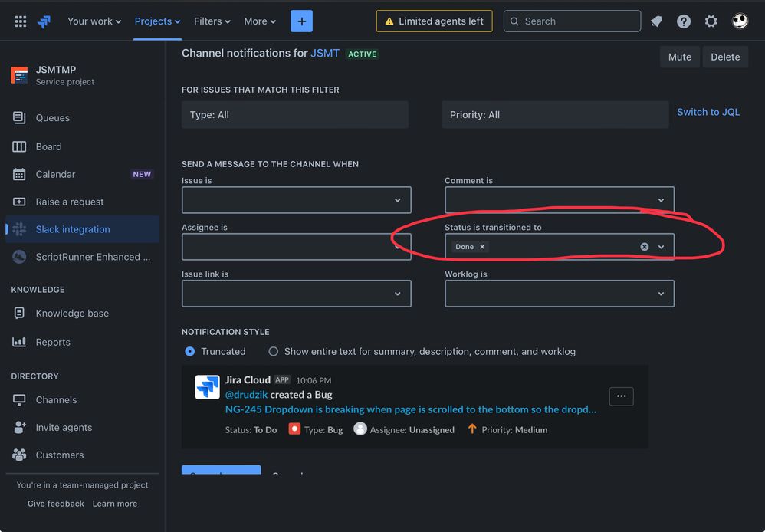Click the Reports chart icon

(x=19, y=342)
